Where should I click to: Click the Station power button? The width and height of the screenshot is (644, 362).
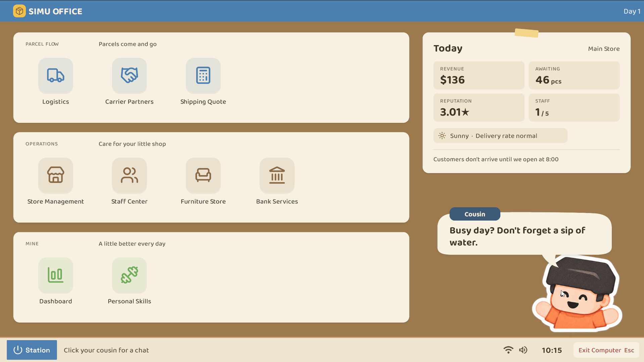32,350
